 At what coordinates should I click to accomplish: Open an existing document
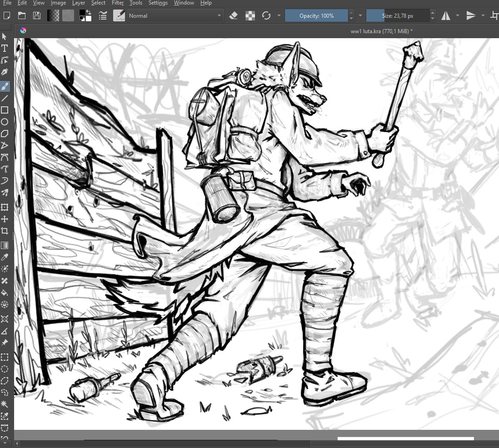22,15
